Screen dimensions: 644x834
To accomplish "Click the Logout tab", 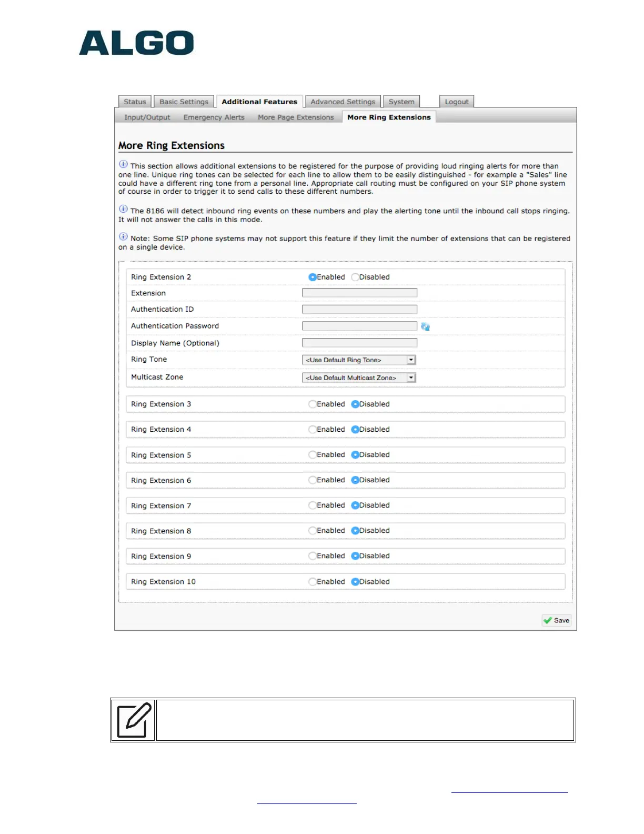I will pyautogui.click(x=457, y=102).
